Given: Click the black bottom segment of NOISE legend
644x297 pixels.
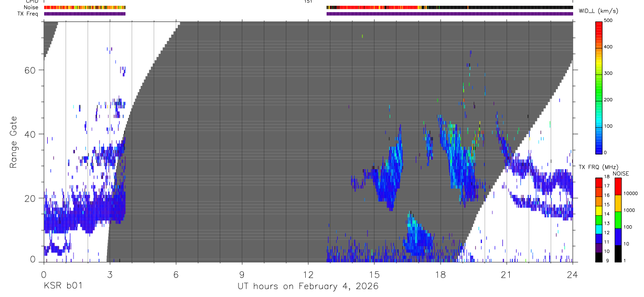Looking at the screenshot, I should (x=618, y=254).
